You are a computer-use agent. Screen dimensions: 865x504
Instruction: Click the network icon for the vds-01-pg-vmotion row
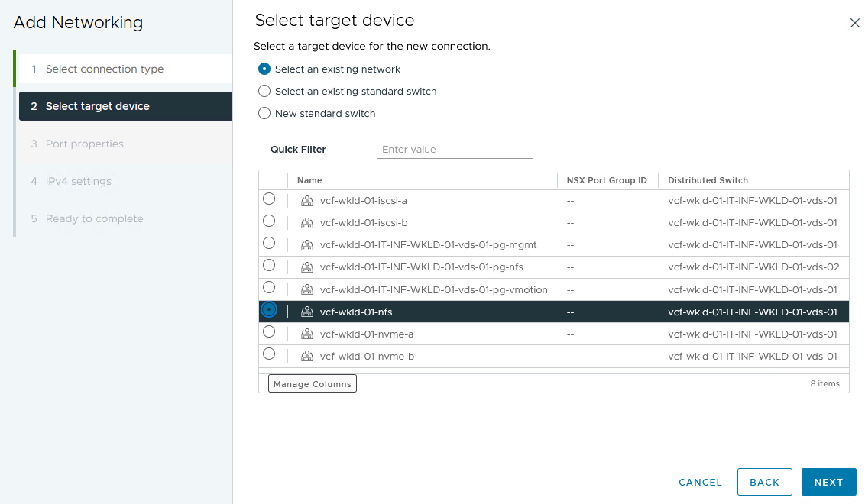(x=307, y=289)
